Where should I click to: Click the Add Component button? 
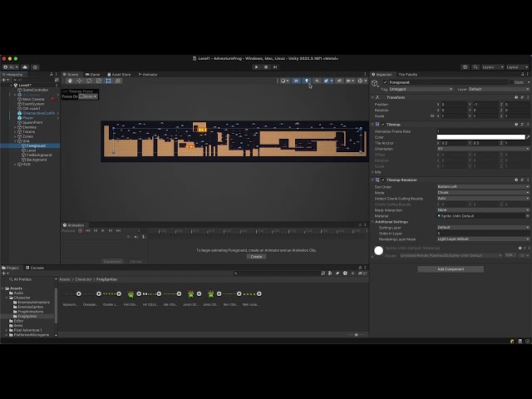click(451, 269)
